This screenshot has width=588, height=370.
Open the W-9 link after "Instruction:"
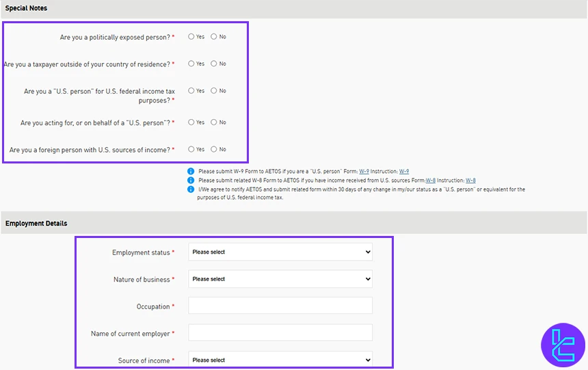click(x=404, y=172)
